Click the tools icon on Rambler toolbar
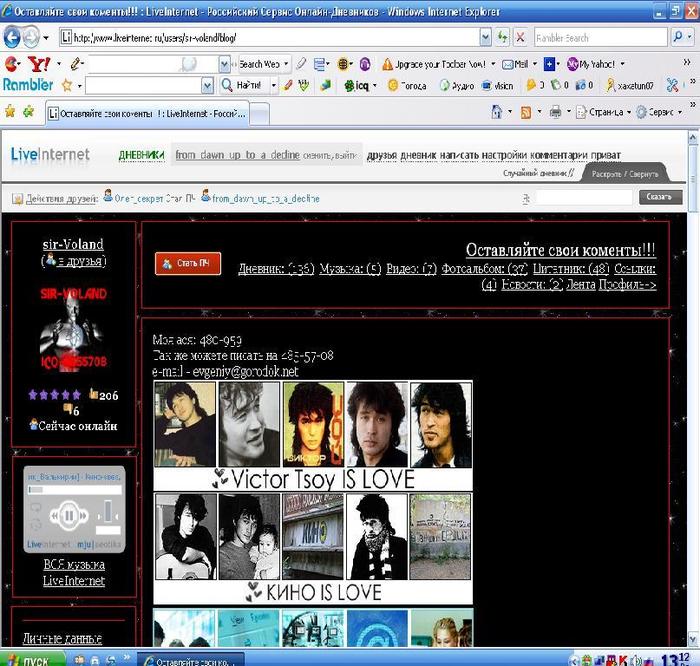The height and width of the screenshot is (666, 700). 672,85
